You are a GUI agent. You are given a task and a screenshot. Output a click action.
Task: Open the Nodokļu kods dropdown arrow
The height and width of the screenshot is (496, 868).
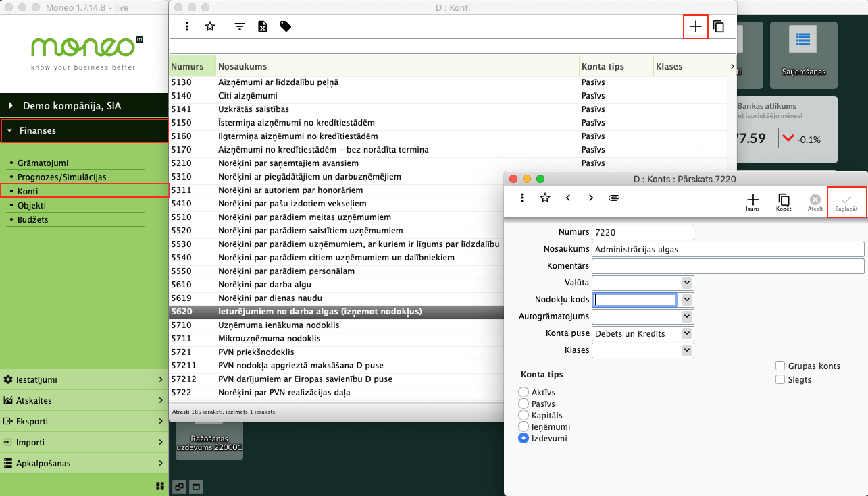click(x=687, y=300)
